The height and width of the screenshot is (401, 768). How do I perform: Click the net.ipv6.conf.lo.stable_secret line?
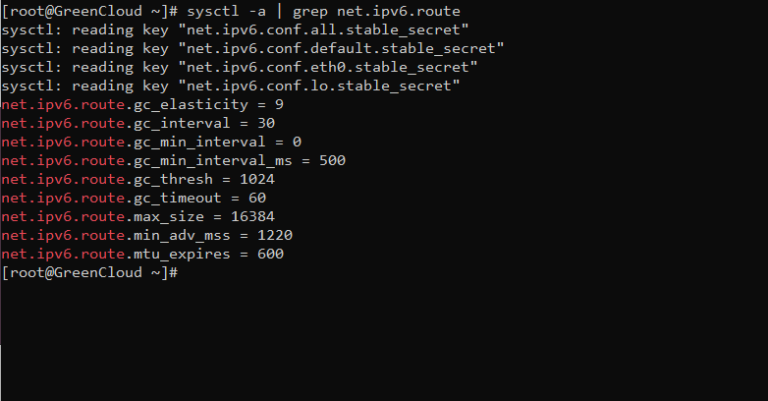point(231,86)
